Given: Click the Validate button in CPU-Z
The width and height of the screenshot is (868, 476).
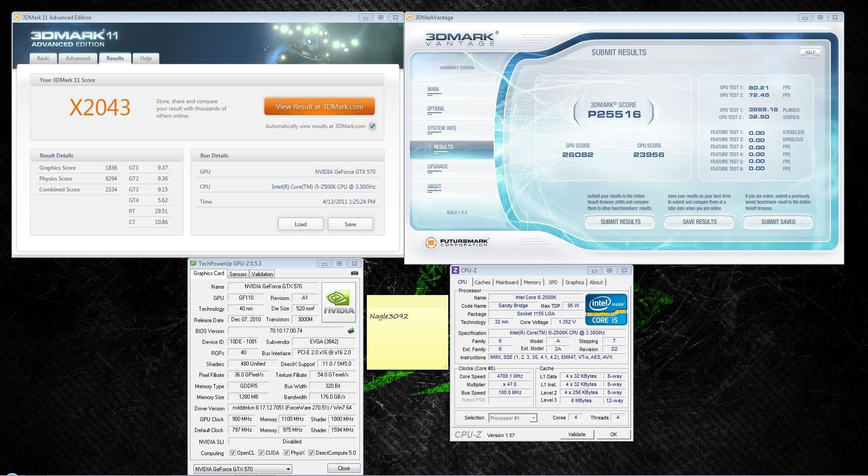Looking at the screenshot, I should tap(577, 434).
